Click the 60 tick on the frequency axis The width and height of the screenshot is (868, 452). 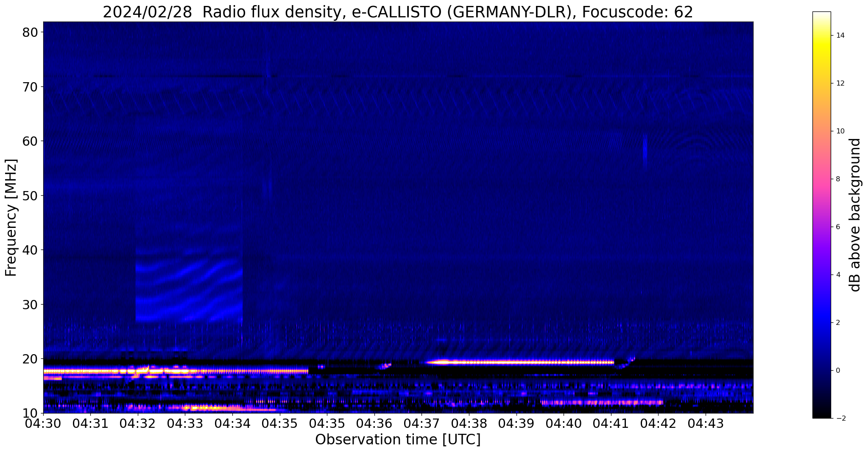click(x=31, y=141)
